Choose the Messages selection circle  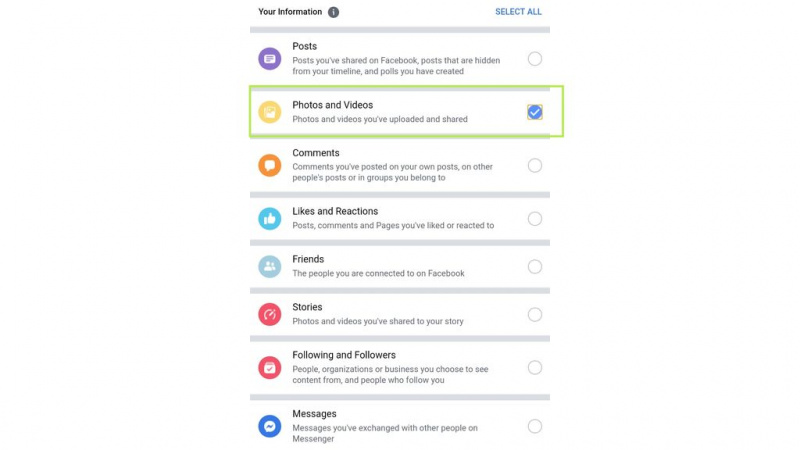pyautogui.click(x=535, y=426)
